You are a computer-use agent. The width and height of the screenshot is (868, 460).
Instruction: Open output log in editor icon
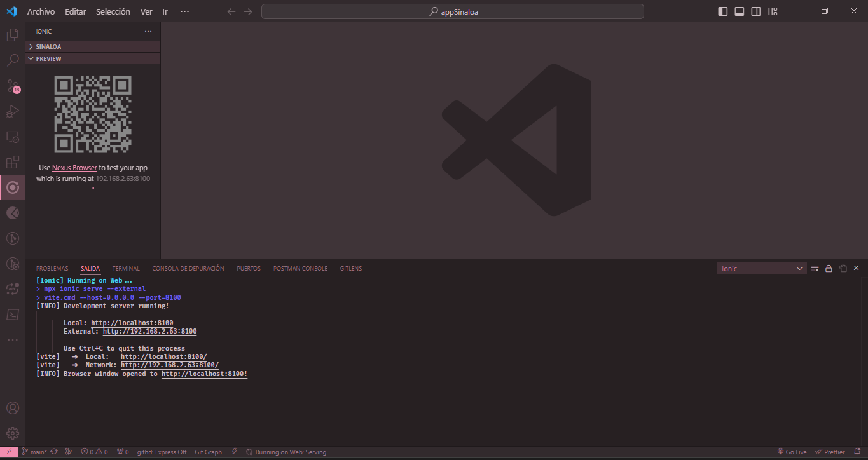(843, 269)
